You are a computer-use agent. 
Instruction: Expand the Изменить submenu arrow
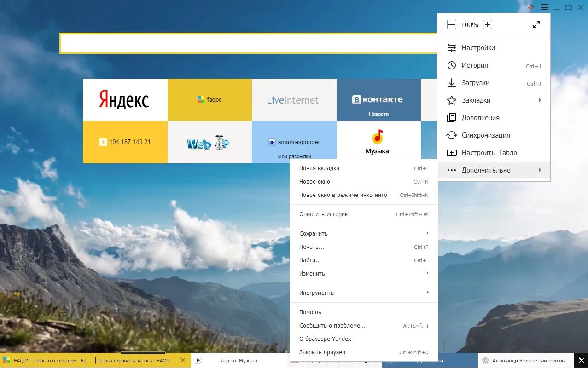pyautogui.click(x=428, y=273)
